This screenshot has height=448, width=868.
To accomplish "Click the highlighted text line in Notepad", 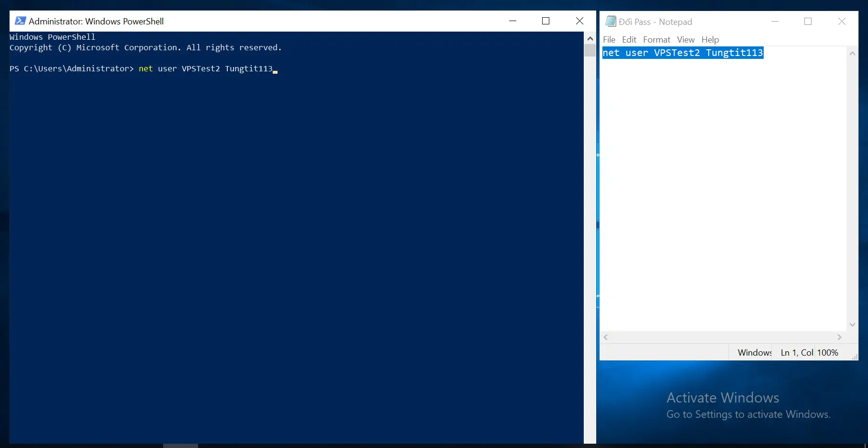I will pyautogui.click(x=683, y=53).
